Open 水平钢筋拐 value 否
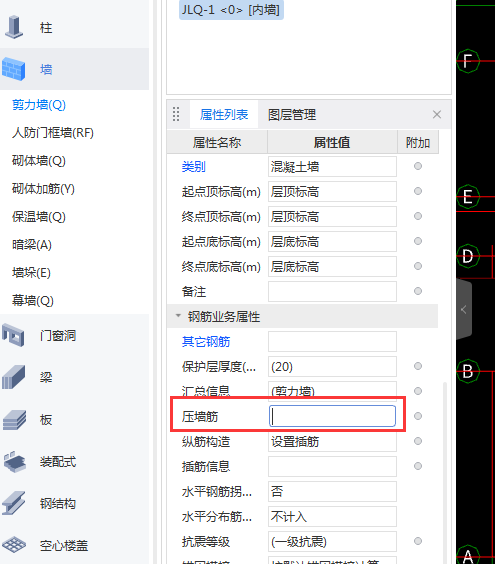The height and width of the screenshot is (564, 495). pos(332,491)
